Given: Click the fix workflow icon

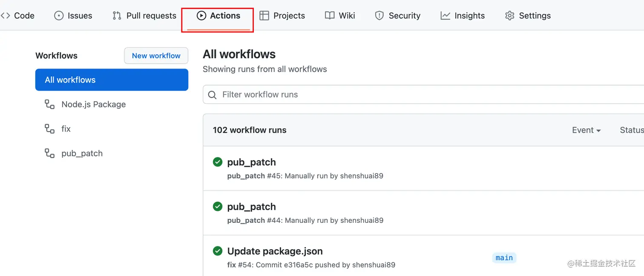Looking at the screenshot, I should (x=50, y=129).
